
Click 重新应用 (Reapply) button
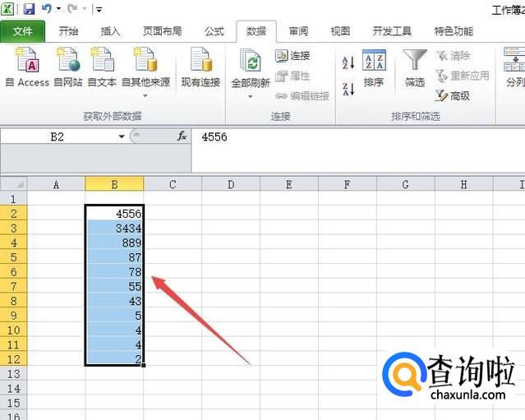463,76
